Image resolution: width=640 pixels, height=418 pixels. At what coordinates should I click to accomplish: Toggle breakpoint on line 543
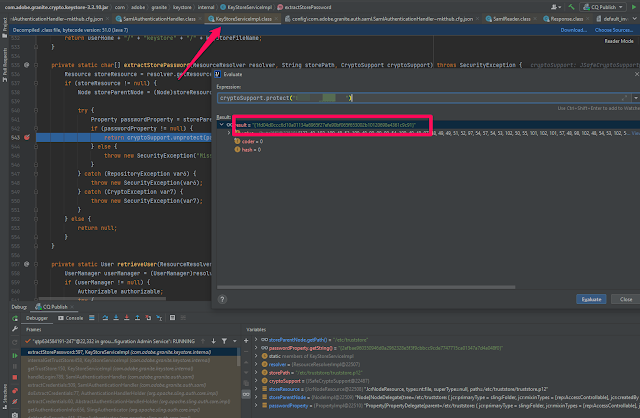(27, 138)
